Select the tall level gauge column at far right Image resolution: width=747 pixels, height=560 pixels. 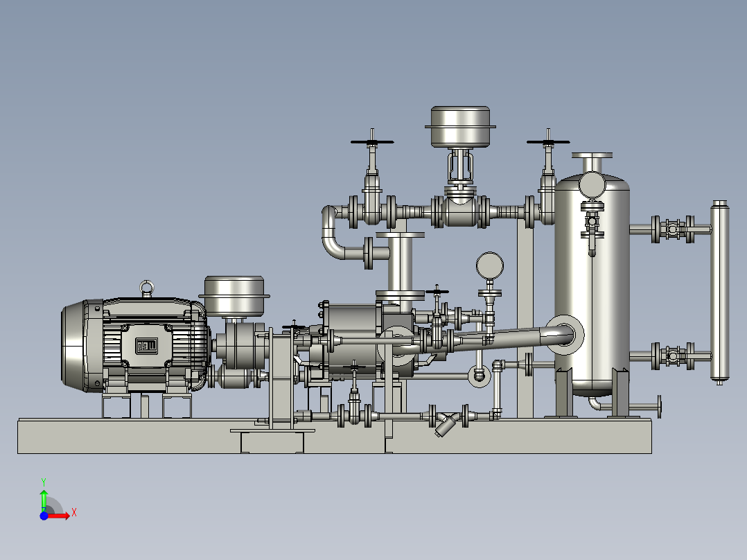tap(720, 292)
